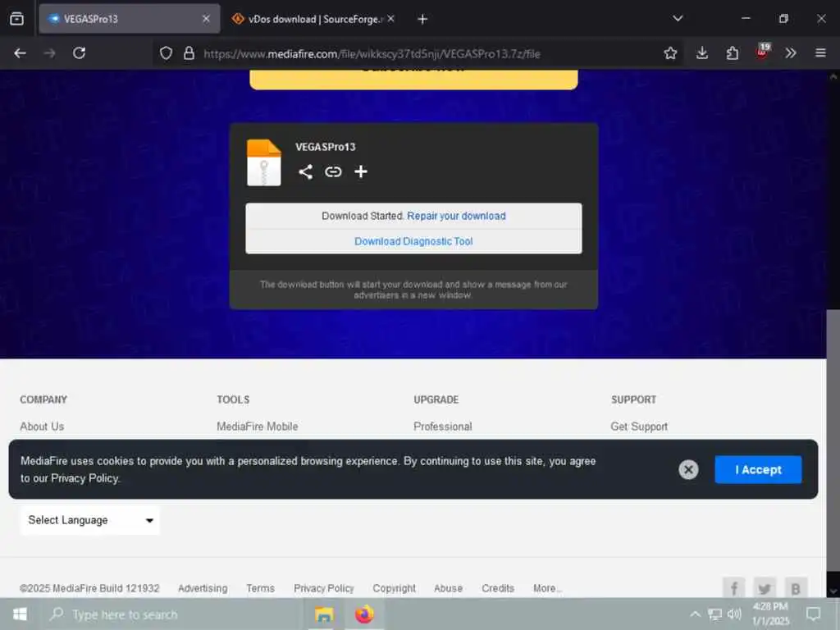Open the Firefox hamburger application menu

pos(820,53)
